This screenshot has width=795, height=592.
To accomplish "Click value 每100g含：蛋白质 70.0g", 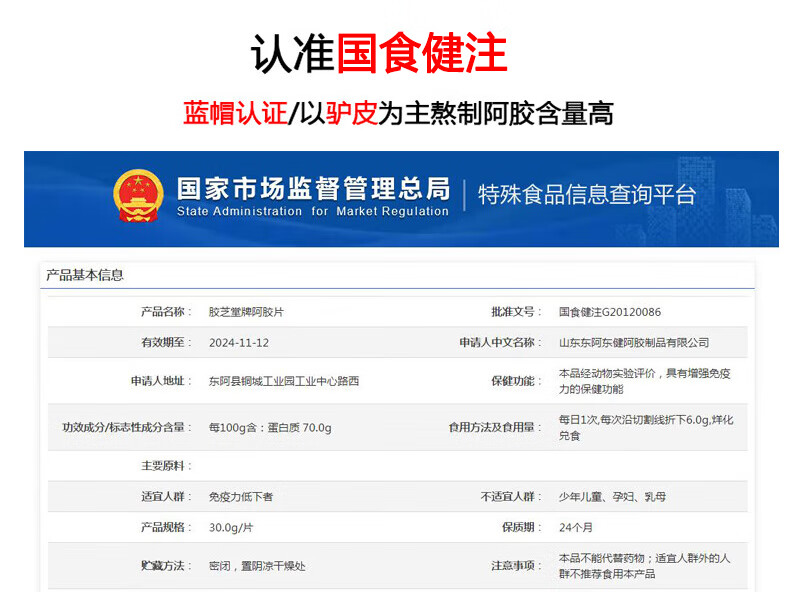I will (x=270, y=428).
